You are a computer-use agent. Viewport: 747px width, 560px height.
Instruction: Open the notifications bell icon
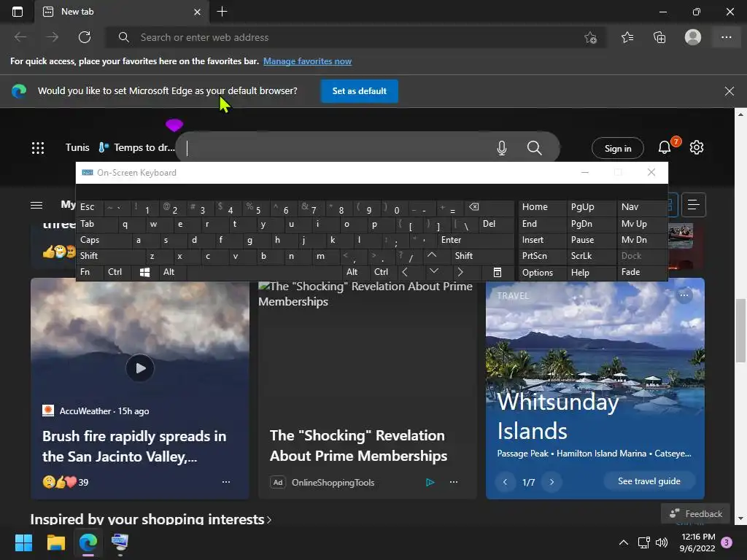click(x=665, y=147)
